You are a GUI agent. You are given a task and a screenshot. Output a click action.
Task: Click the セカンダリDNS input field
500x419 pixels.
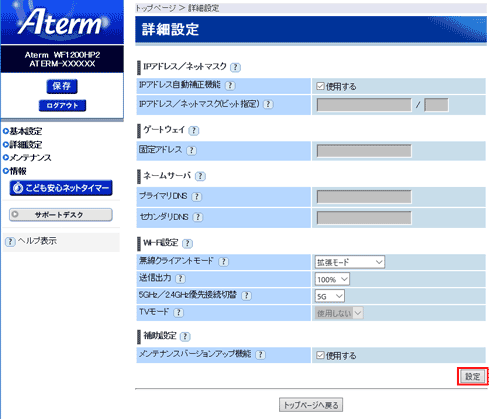click(364, 218)
